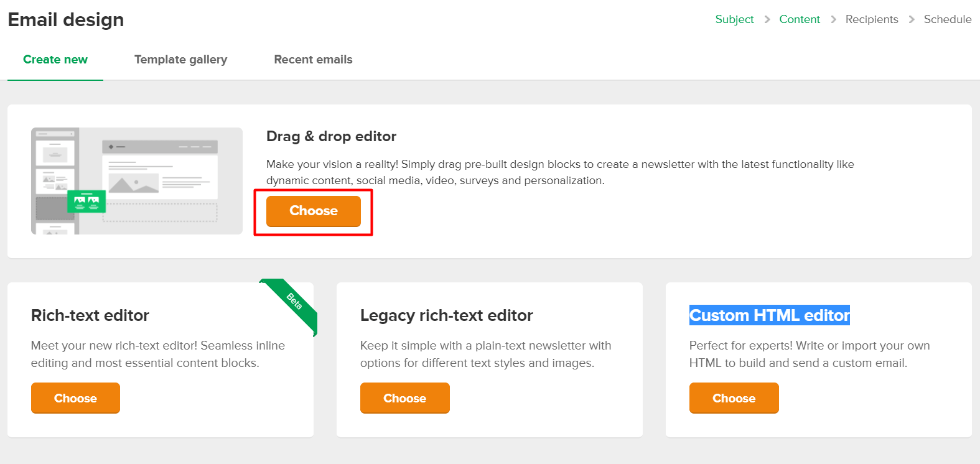Click the chevron arrow between Recipients and Schedule
Image resolution: width=980 pixels, height=464 pixels.
[x=912, y=19]
